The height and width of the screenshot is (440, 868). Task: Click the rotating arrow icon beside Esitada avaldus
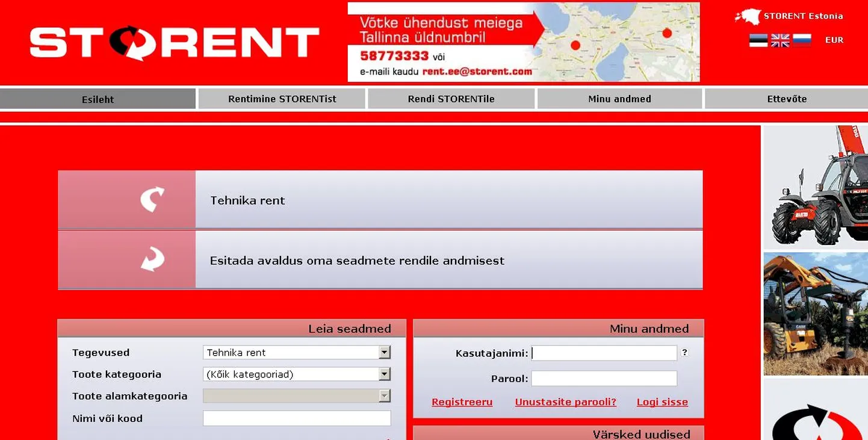[152, 259]
